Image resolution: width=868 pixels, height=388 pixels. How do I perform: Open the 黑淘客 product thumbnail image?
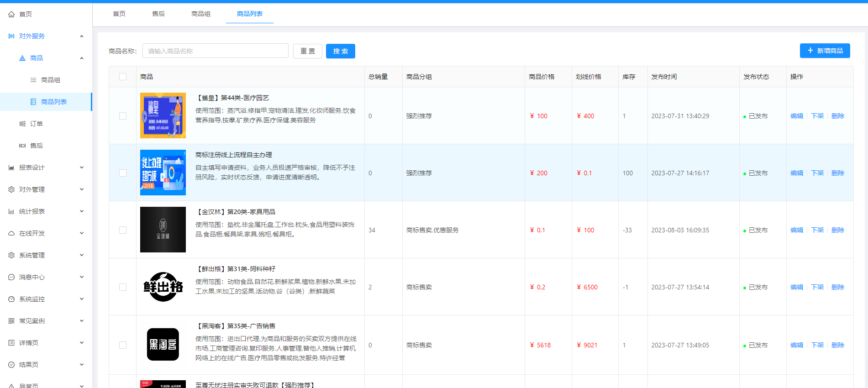coord(163,345)
